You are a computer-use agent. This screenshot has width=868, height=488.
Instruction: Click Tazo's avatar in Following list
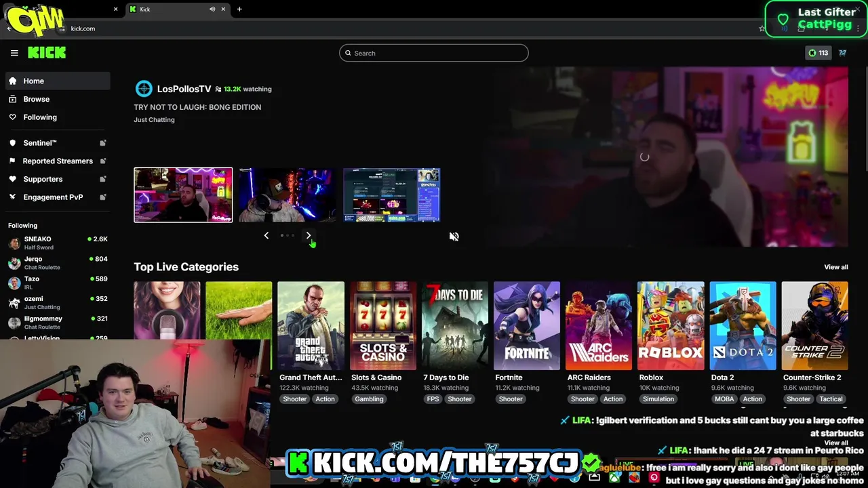14,283
